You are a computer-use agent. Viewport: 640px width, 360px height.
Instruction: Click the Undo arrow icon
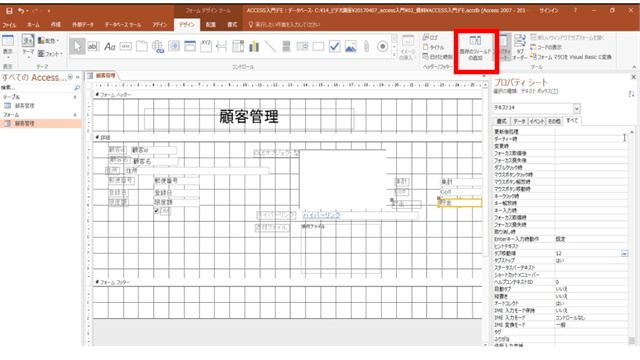[x=21, y=11]
